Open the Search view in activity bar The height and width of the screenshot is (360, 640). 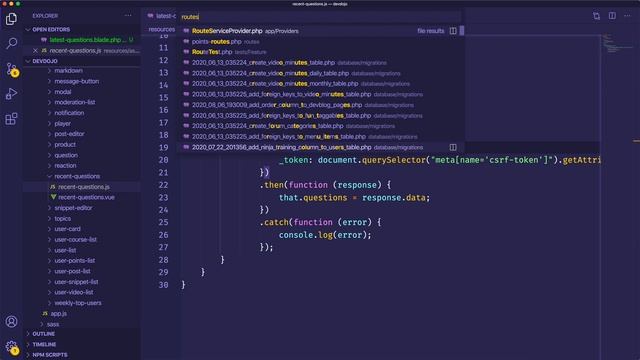click(x=11, y=43)
